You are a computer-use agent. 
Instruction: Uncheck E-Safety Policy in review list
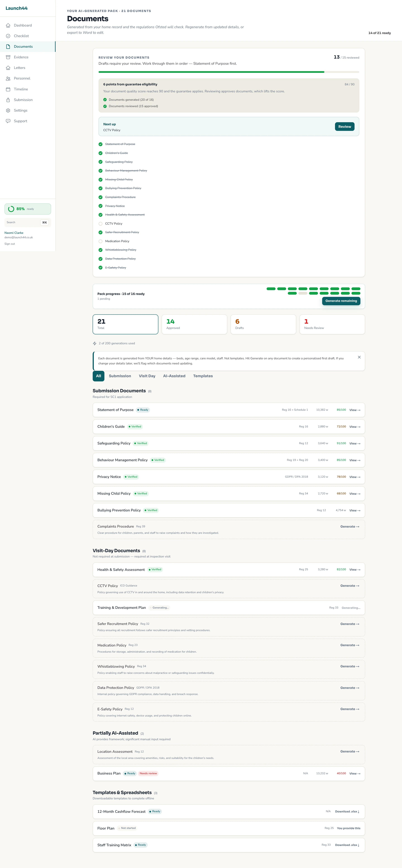tap(100, 268)
